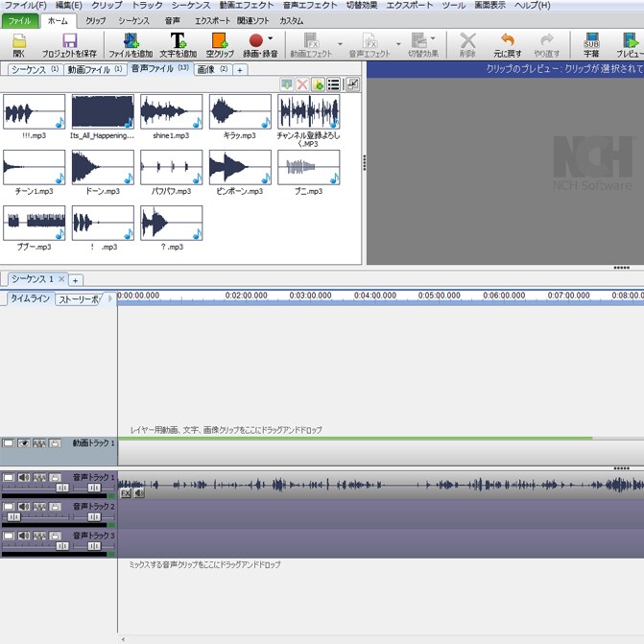
Task: Switch to the タイムライン view
Action: coord(30,298)
